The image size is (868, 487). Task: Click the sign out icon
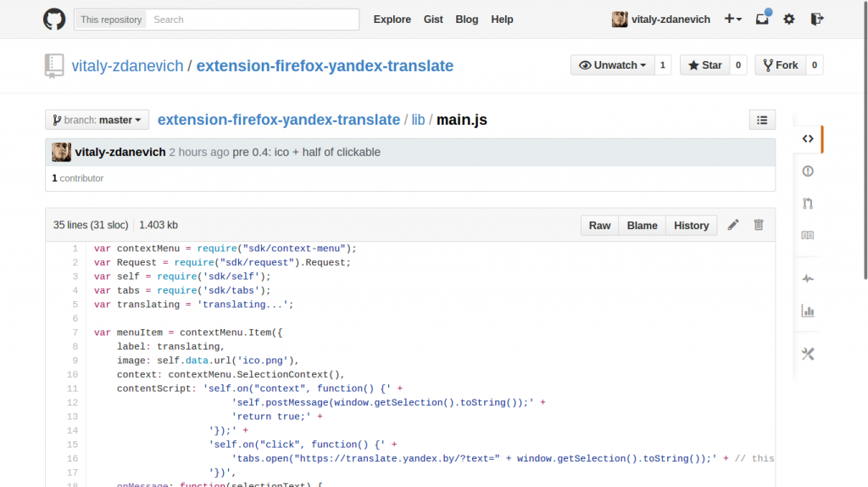[817, 20]
